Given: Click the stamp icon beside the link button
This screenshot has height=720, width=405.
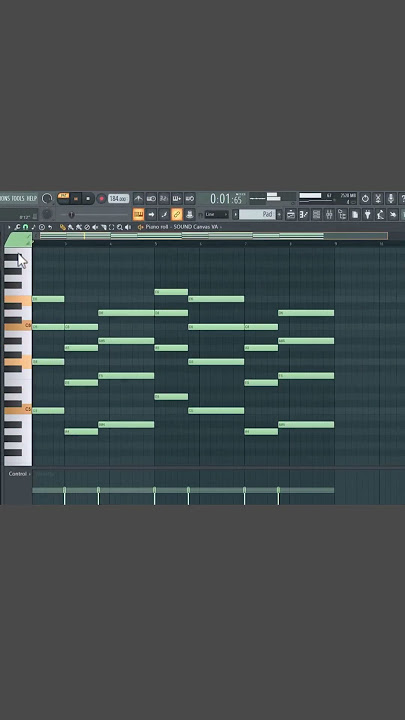Looking at the screenshot, I should pyautogui.click(x=190, y=214).
